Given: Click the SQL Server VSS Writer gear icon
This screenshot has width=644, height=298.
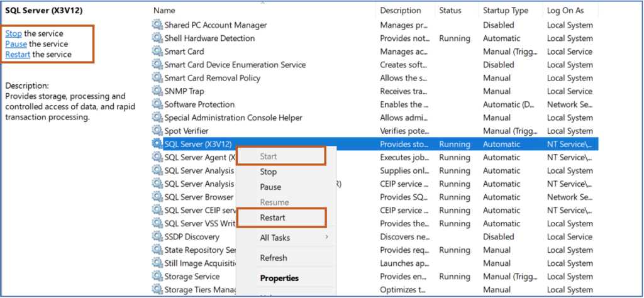Looking at the screenshot, I should coord(157,223).
